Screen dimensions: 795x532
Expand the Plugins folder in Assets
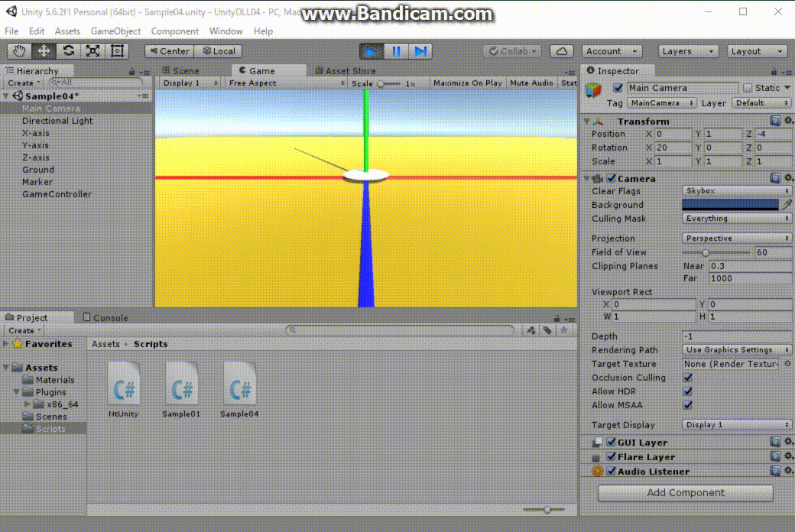pyautogui.click(x=18, y=392)
